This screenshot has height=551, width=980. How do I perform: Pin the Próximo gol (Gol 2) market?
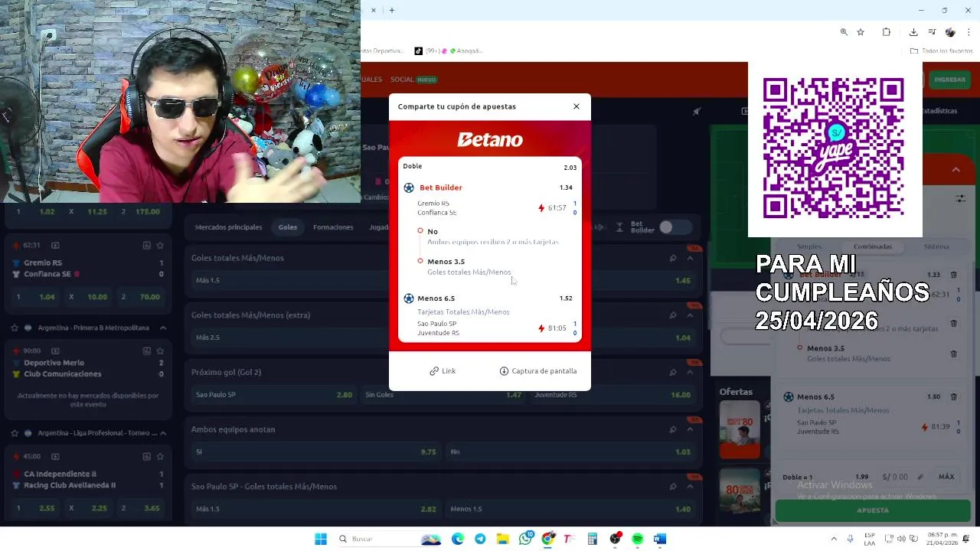coord(673,373)
